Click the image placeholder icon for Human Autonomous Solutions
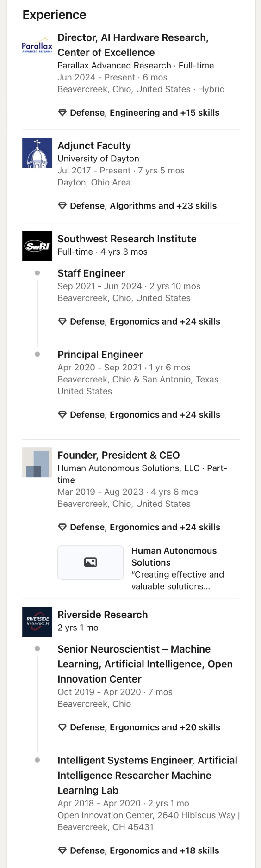The width and height of the screenshot is (261, 868). tap(91, 563)
